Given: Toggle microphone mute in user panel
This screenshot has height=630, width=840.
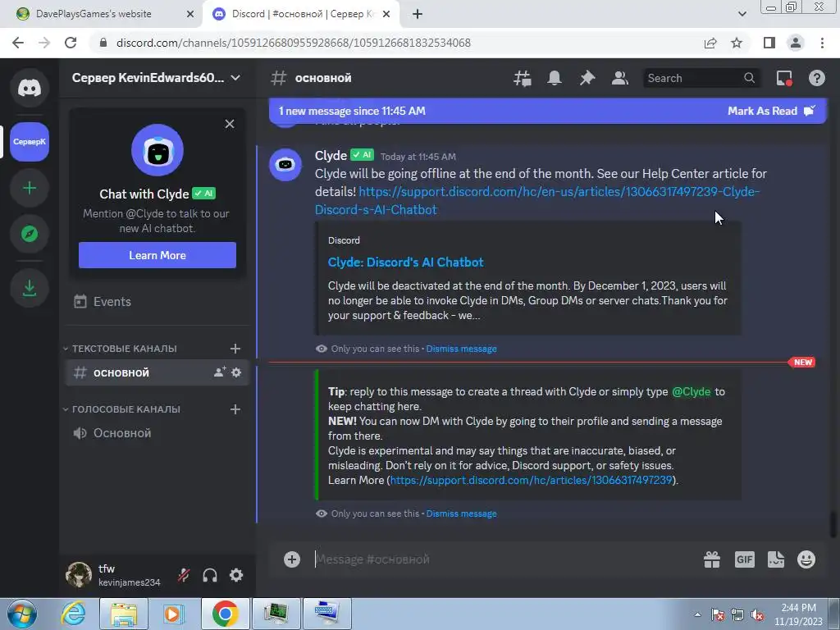Looking at the screenshot, I should tap(184, 575).
